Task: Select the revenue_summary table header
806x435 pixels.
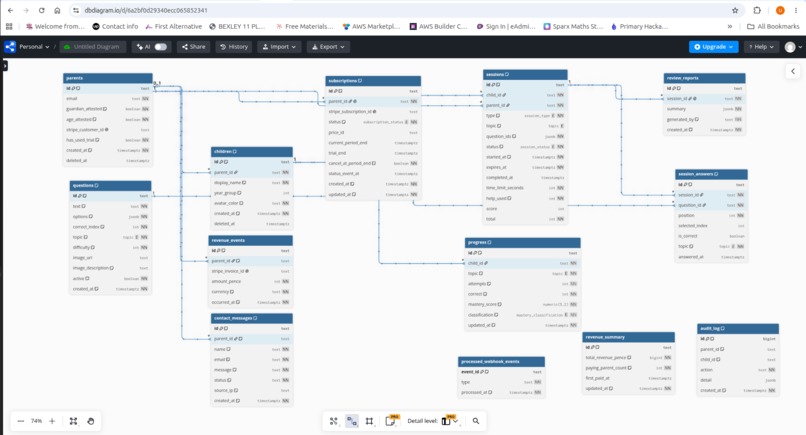Action: 629,337
